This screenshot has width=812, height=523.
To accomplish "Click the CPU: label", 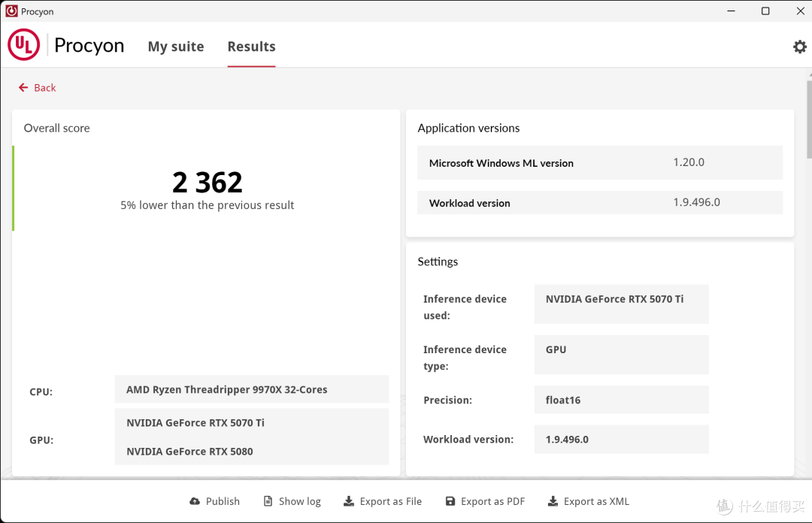I will [x=41, y=392].
